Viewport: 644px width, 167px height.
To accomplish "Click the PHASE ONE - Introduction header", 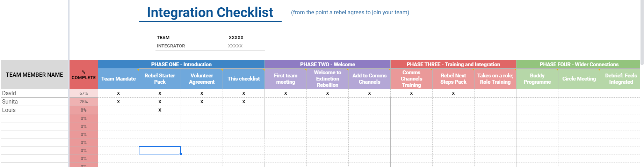I will tap(181, 64).
